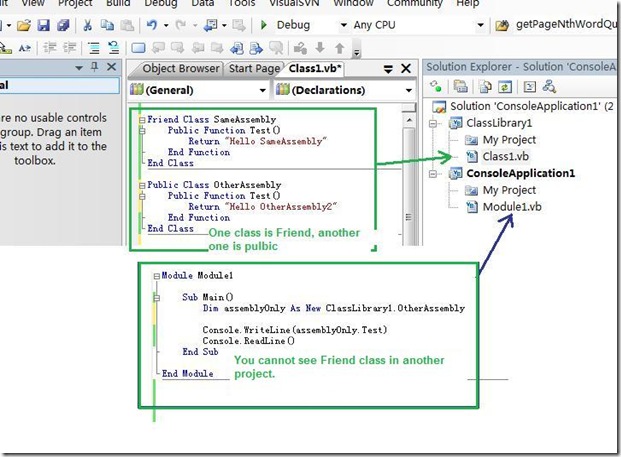621x457 pixels.
Task: Open the Undo history dropdown arrow
Action: [166, 26]
